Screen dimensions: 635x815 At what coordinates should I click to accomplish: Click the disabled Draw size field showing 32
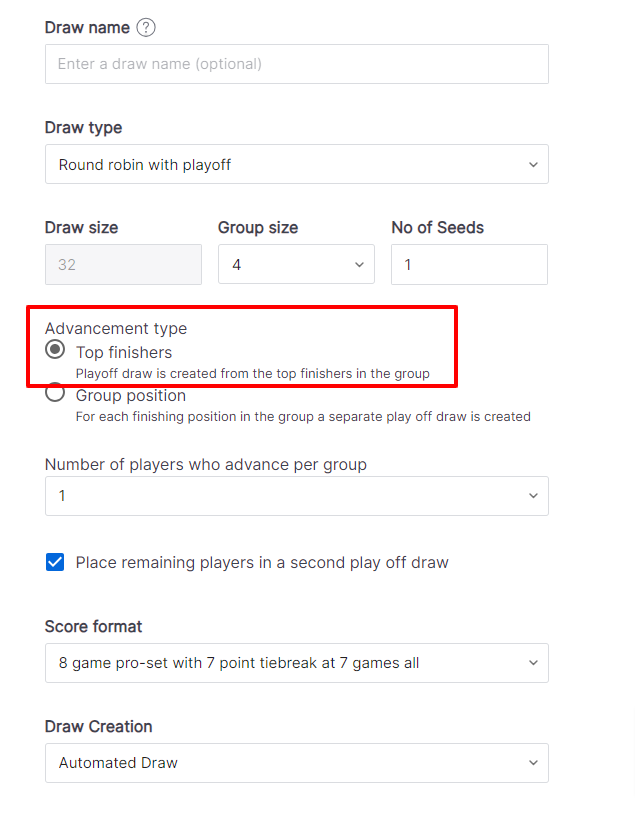tap(123, 265)
